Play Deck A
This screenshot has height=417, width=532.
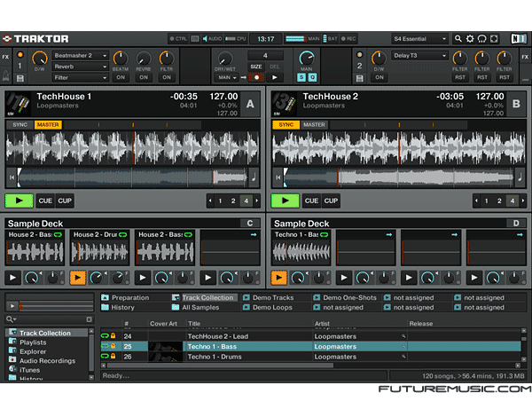19,201
